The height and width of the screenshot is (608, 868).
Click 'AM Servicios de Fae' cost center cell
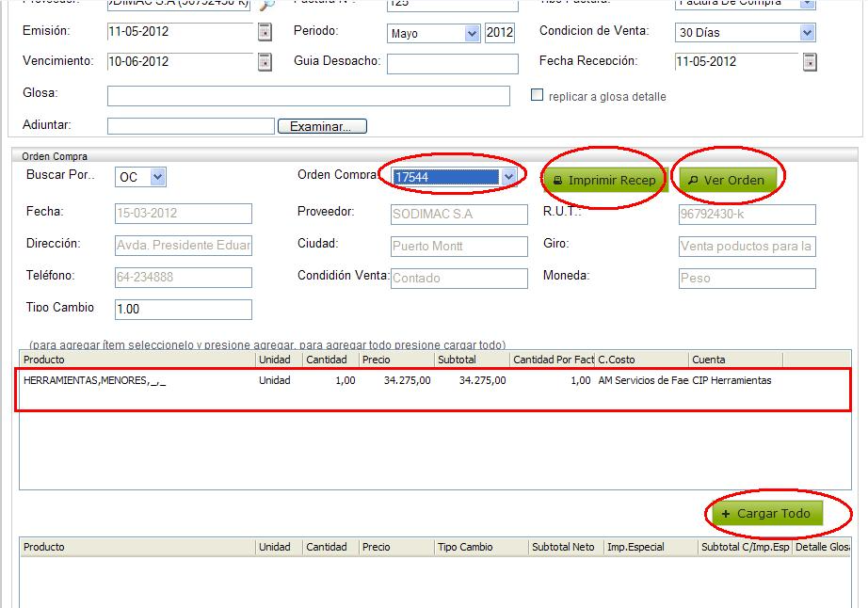643,380
